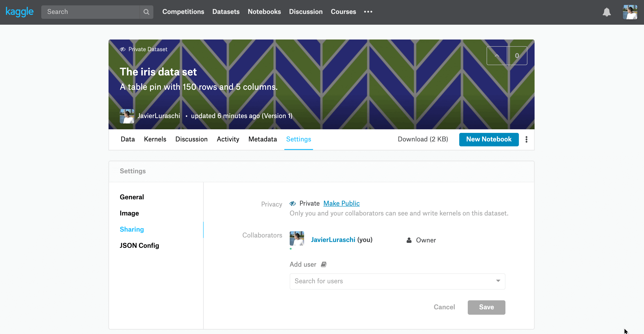Click the book icon next to Add user

tap(324, 264)
